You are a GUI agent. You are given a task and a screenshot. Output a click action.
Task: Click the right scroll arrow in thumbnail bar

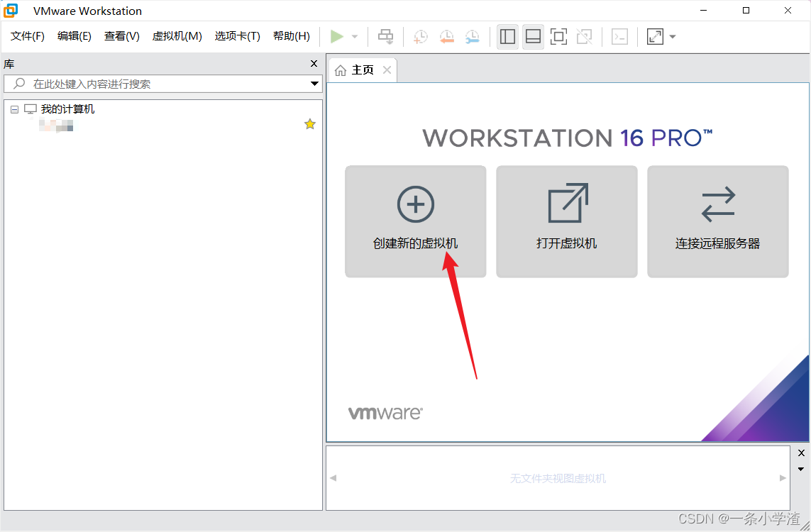pos(783,478)
